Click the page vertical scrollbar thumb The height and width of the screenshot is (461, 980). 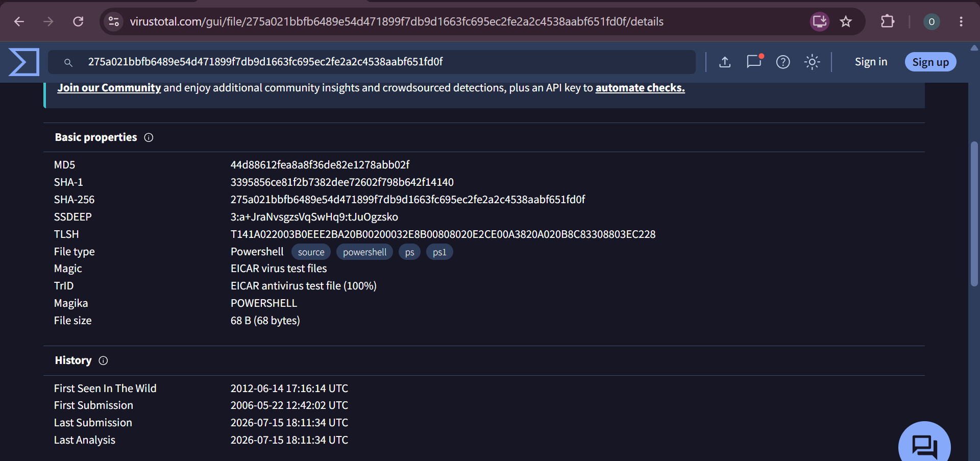click(974, 213)
